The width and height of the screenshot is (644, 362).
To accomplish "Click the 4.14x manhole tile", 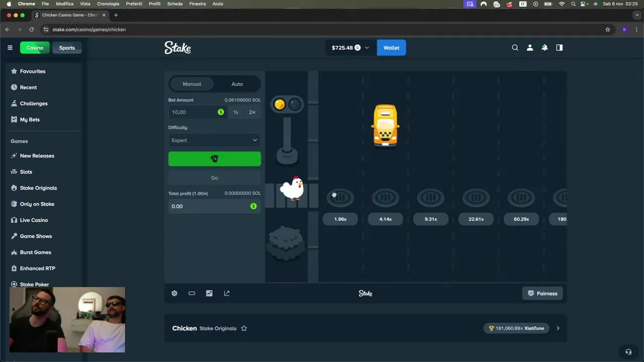I will [x=385, y=198].
